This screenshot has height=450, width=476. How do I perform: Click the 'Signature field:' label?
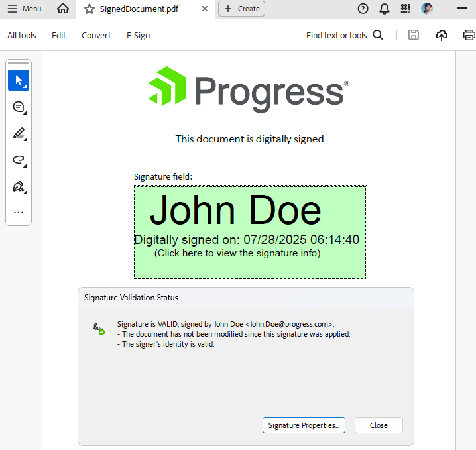[x=163, y=176]
